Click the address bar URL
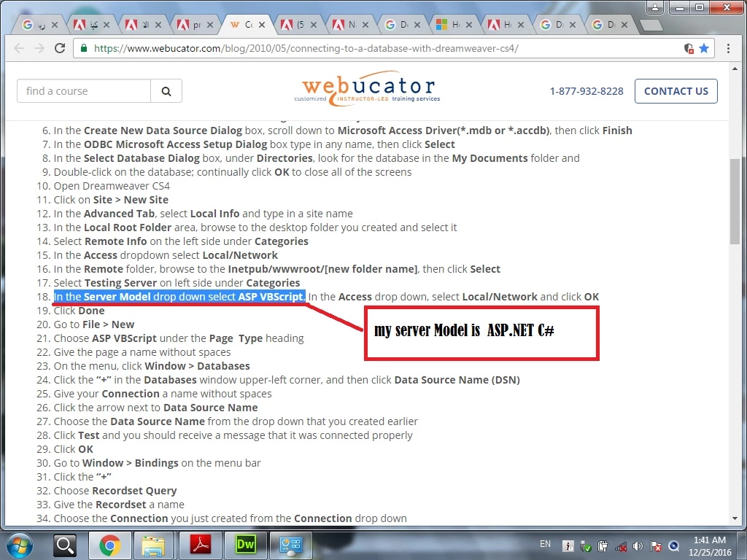This screenshot has width=747, height=560. [306, 48]
